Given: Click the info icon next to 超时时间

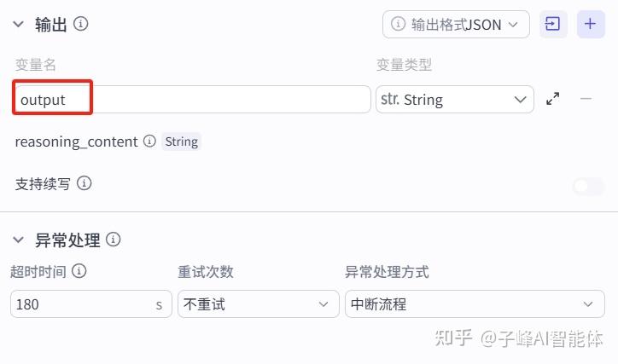Looking at the screenshot, I should (x=79, y=272).
